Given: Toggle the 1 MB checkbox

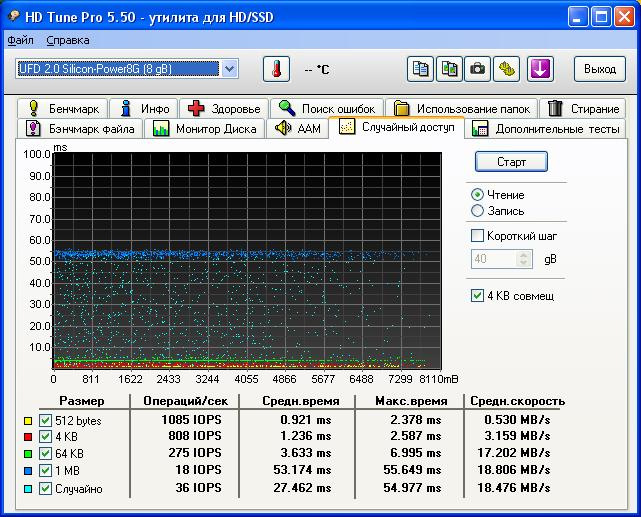Looking at the screenshot, I should point(45,471).
